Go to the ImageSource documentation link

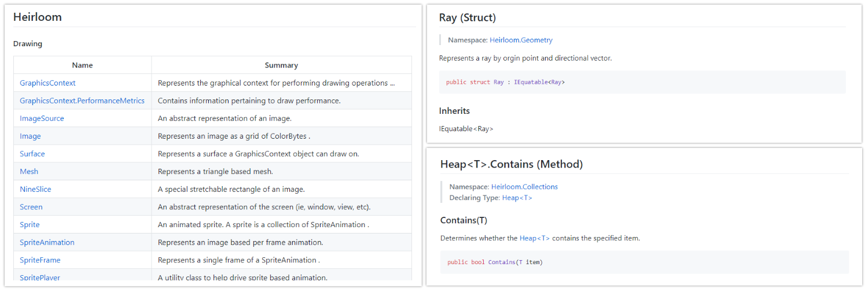[x=42, y=118]
